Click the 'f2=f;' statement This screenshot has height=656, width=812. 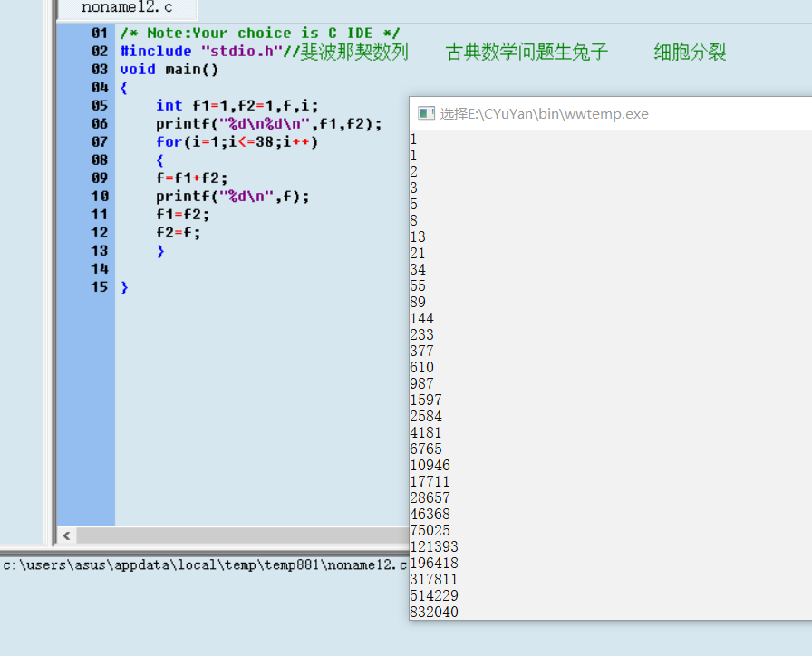point(179,233)
